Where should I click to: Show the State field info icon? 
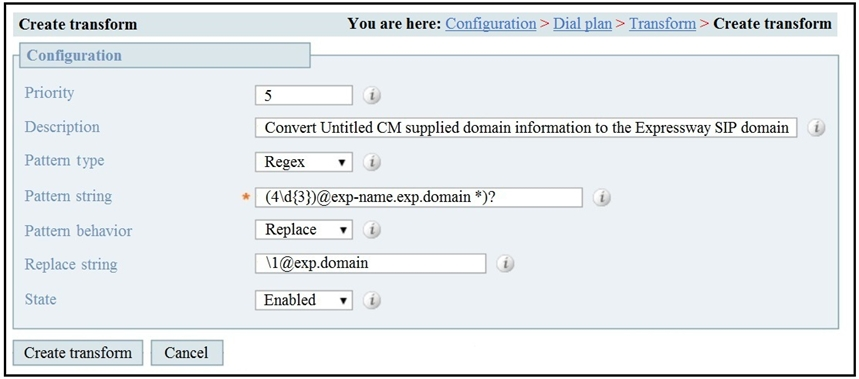click(x=372, y=300)
